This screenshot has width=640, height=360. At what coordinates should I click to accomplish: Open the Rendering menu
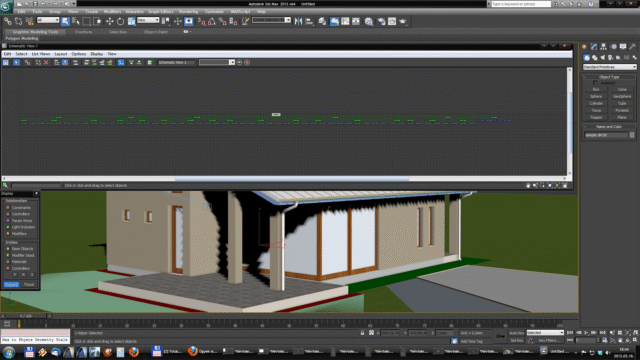click(x=188, y=11)
